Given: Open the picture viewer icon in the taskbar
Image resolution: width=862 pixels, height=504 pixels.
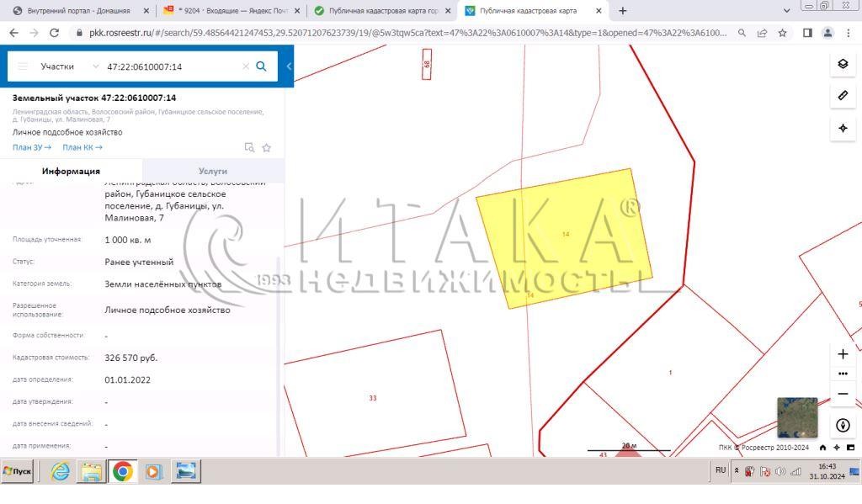Looking at the screenshot, I should 186,471.
